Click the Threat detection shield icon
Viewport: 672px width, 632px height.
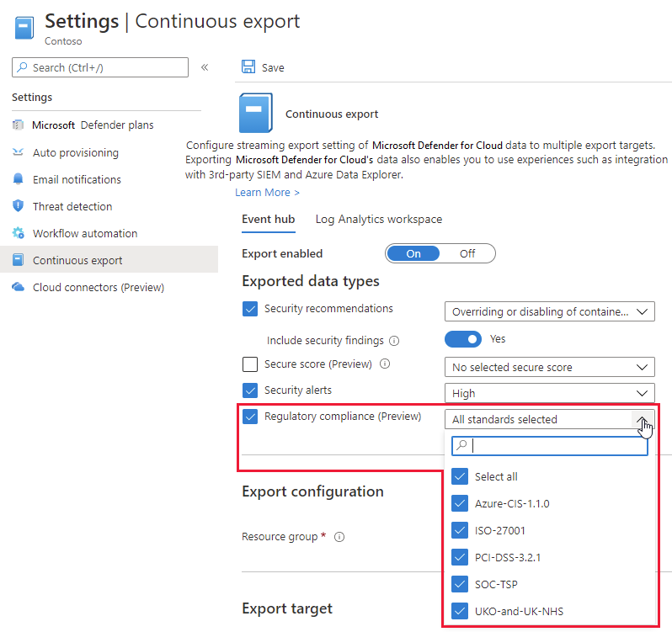pos(18,206)
